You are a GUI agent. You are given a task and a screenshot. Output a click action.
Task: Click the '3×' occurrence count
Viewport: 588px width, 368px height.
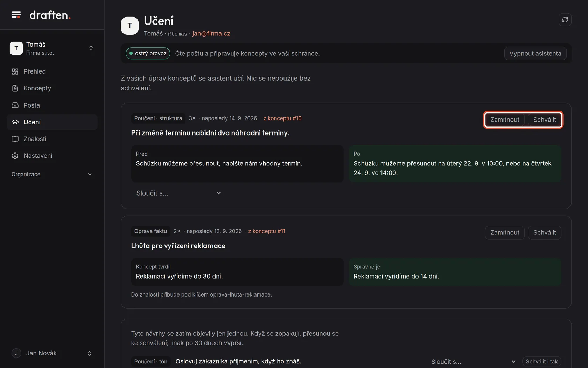192,118
